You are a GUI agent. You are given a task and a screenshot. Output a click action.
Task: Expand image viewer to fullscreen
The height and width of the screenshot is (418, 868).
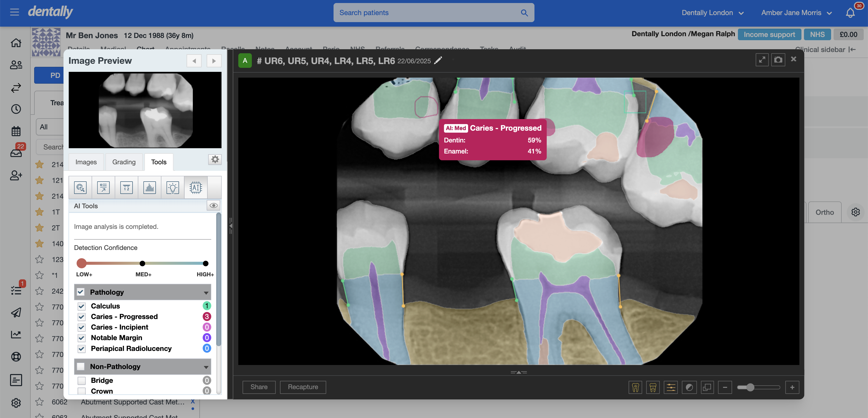pos(762,60)
